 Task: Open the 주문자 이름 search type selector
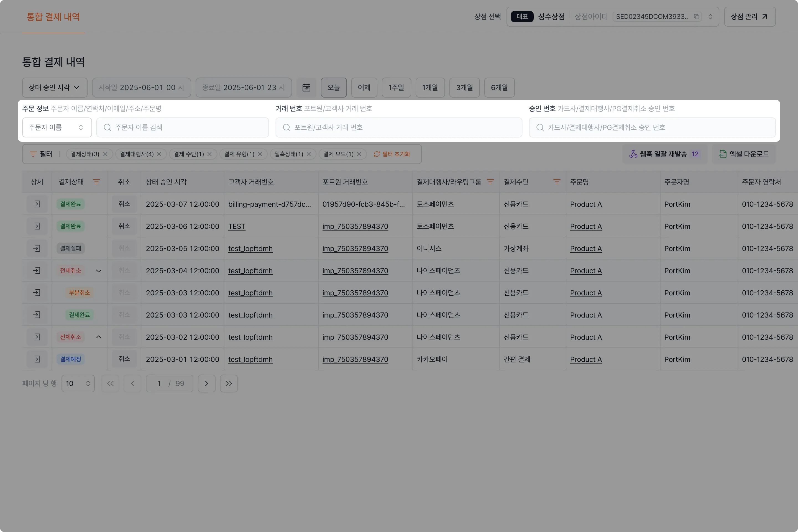pyautogui.click(x=57, y=127)
